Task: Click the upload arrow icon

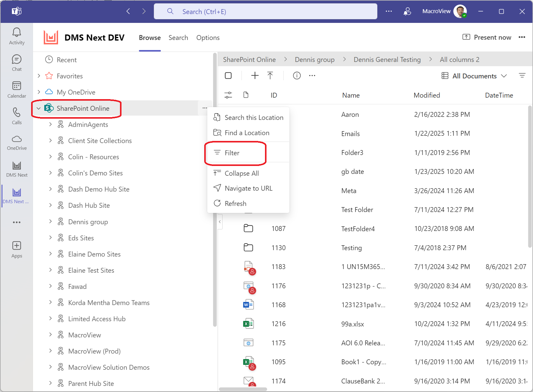Action: click(270, 75)
